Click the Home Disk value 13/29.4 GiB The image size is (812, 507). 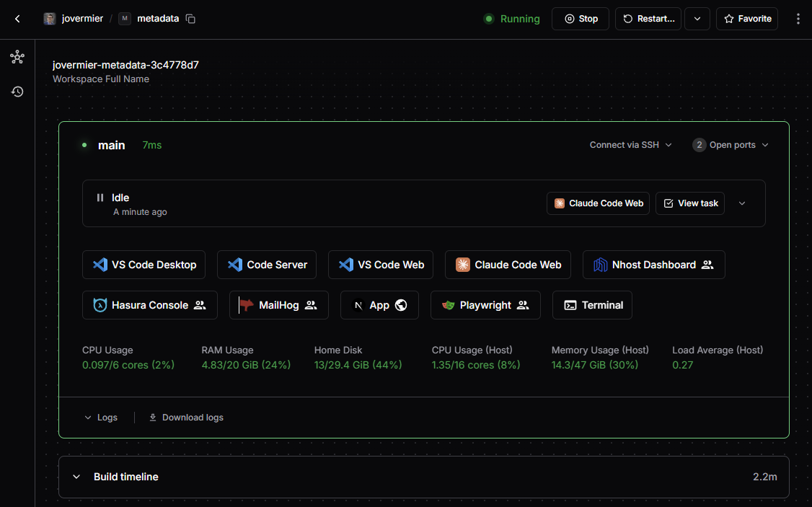coord(358,365)
